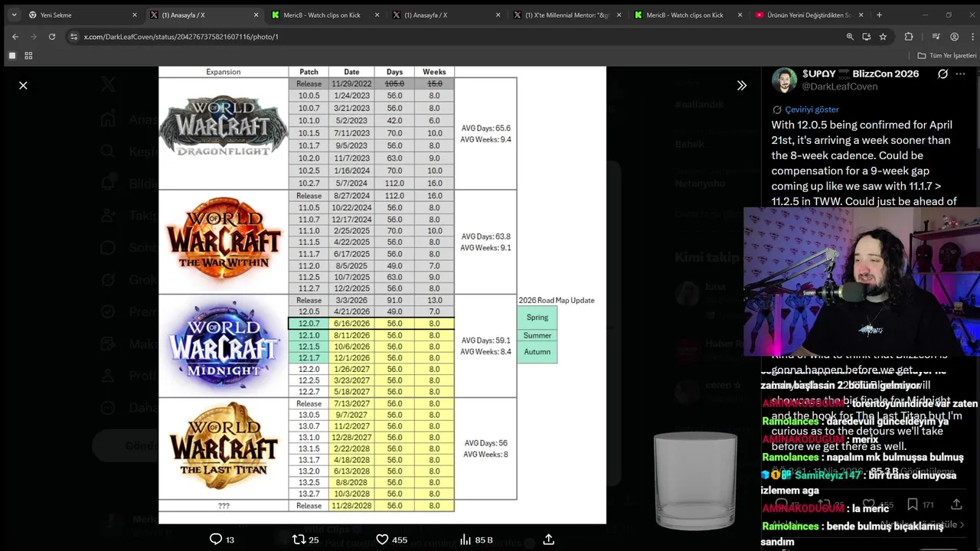Click The Last Titan expansion logo
The image size is (980, 551).
223,445
